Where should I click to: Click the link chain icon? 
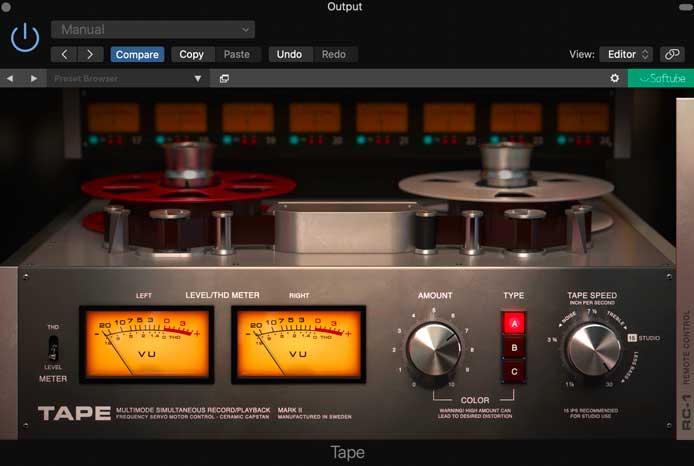click(672, 54)
